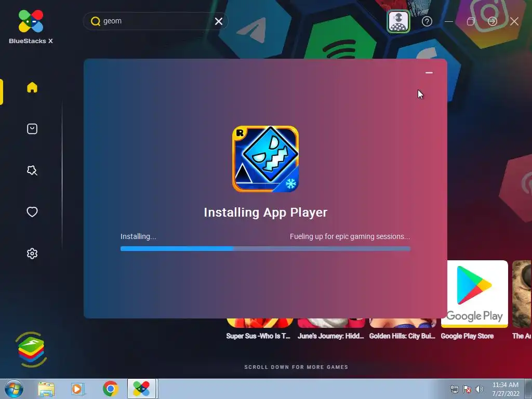The image size is (532, 399).
Task: Open the Google Play Store tile
Action: 474,294
